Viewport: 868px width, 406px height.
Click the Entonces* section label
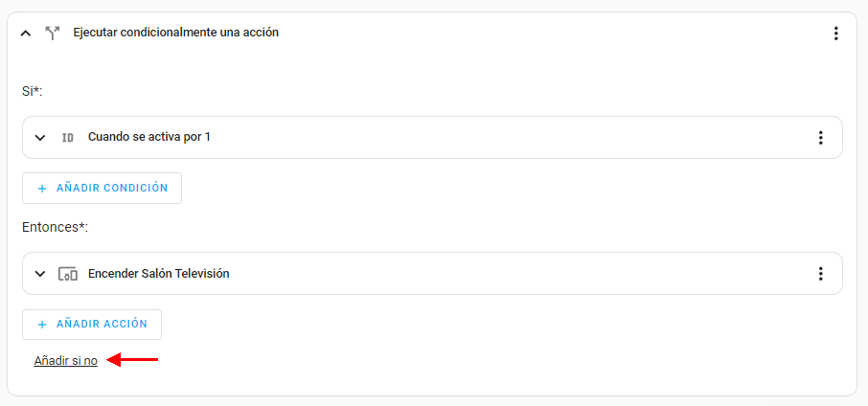(54, 227)
